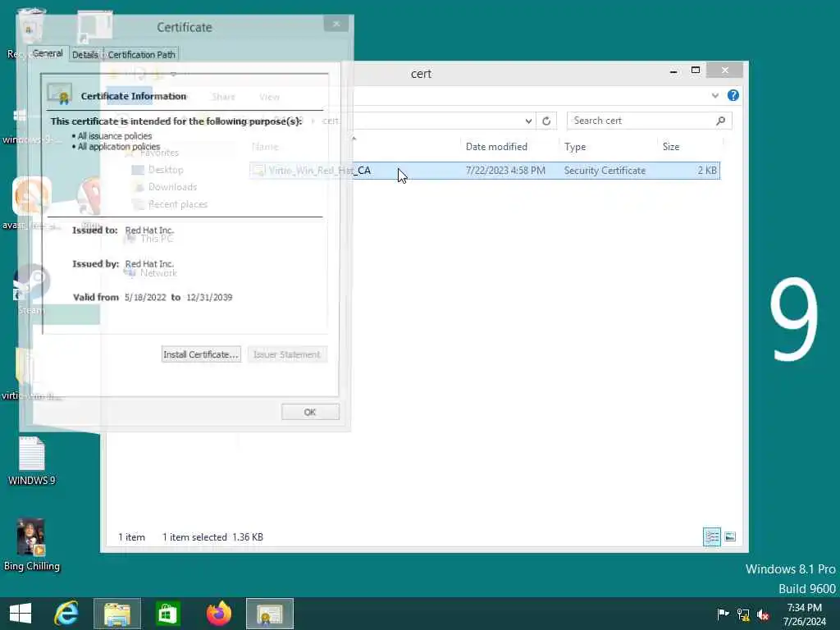Viewport: 840px width, 630px height.
Task: Maximize the cert Explorer window
Action: (696, 71)
